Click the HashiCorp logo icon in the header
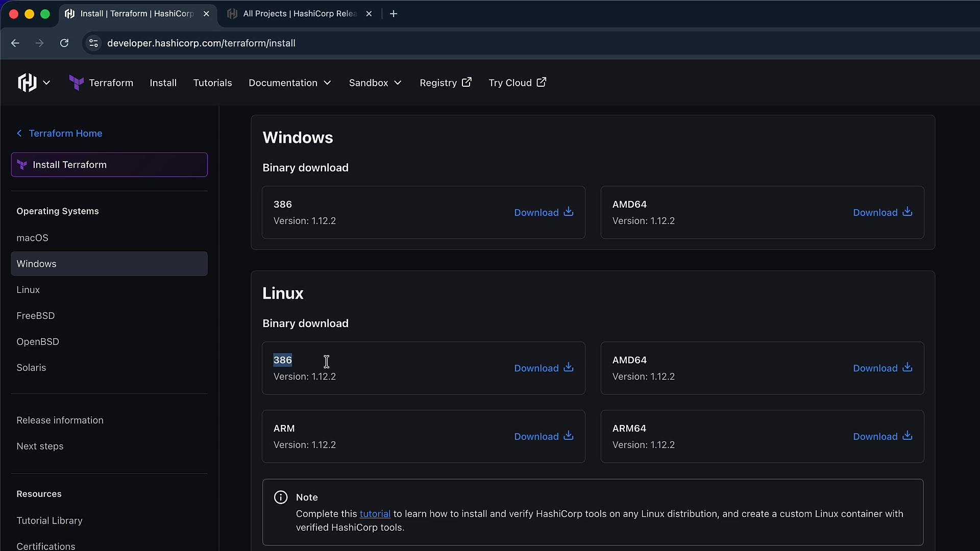 click(27, 83)
